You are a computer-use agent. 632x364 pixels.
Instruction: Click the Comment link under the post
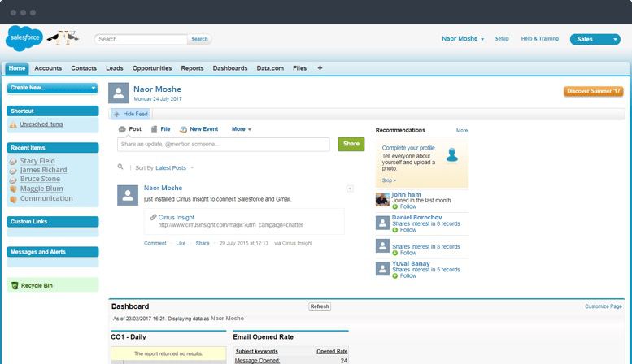tap(155, 243)
